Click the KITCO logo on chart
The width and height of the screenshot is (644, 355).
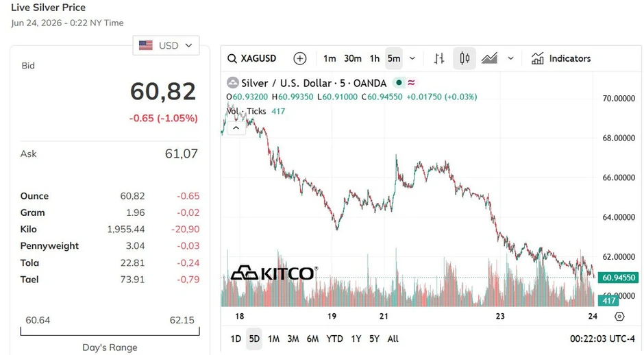coord(274,273)
